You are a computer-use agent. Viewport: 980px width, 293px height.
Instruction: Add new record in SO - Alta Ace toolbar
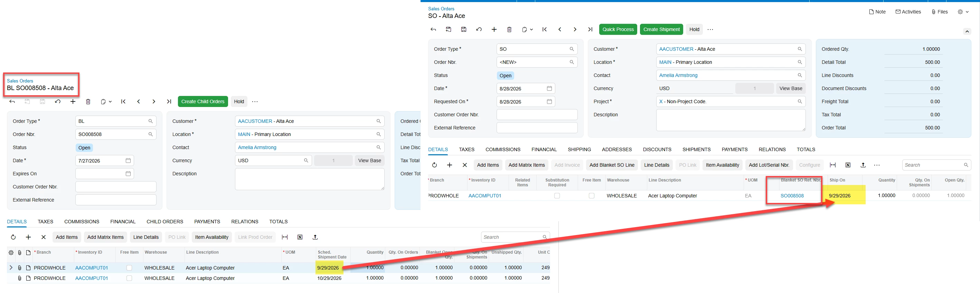click(494, 29)
